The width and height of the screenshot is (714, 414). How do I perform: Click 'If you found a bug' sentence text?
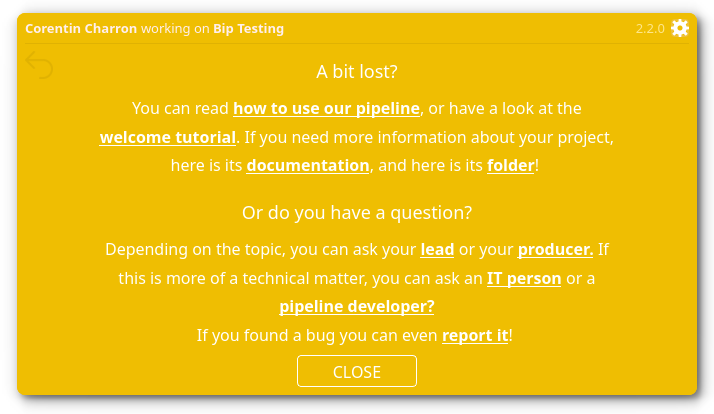(x=318, y=336)
